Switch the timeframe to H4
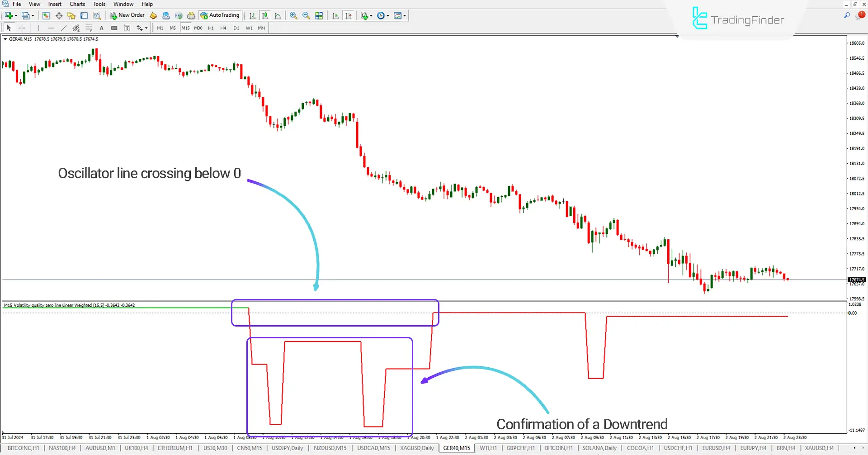The width and height of the screenshot is (868, 455). 223,28
